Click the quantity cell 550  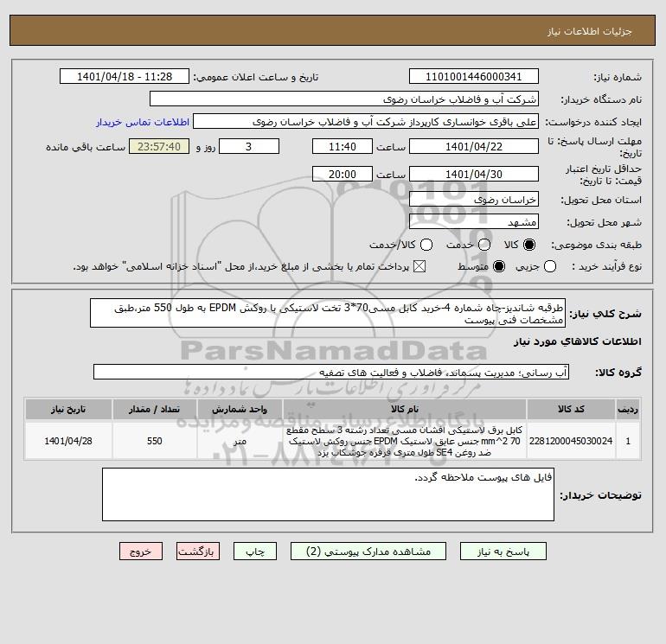click(155, 441)
